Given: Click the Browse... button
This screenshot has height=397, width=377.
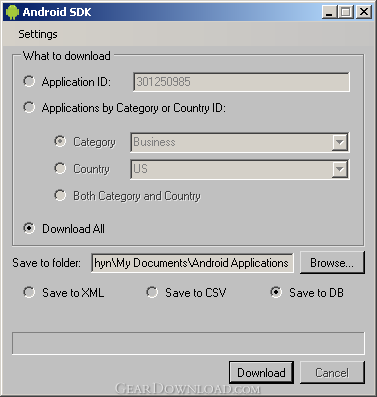Looking at the screenshot, I should (x=332, y=263).
